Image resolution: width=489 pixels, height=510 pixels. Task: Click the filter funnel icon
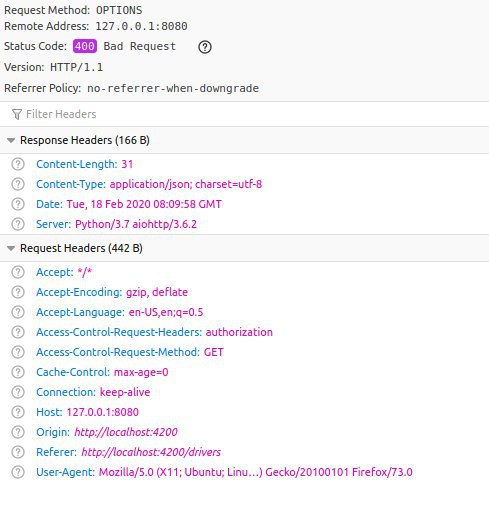click(17, 114)
